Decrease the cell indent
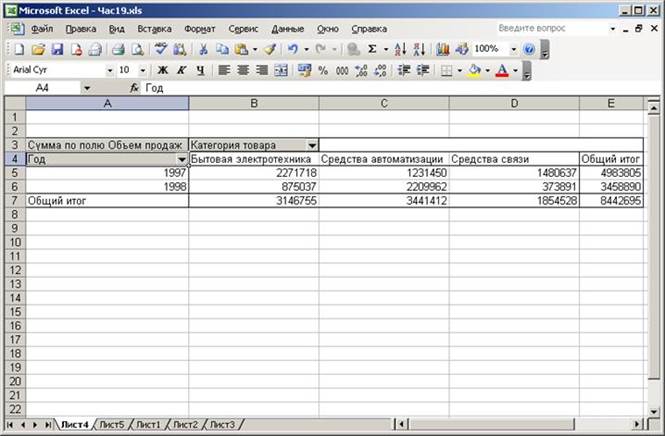The width and height of the screenshot is (665, 436). click(x=403, y=70)
